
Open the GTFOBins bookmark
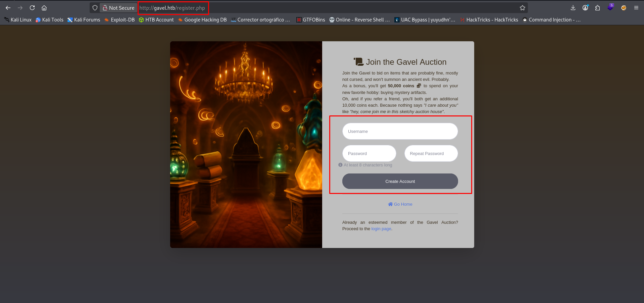[x=310, y=20]
